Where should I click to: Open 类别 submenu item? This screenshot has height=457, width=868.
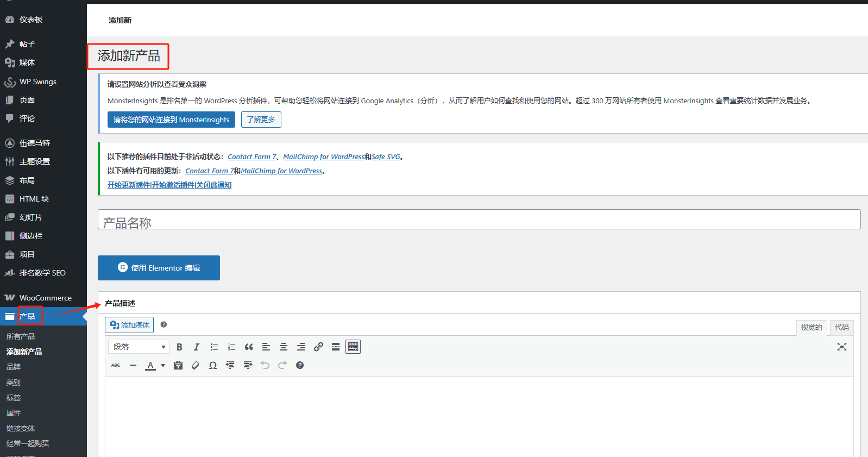pyautogui.click(x=14, y=383)
